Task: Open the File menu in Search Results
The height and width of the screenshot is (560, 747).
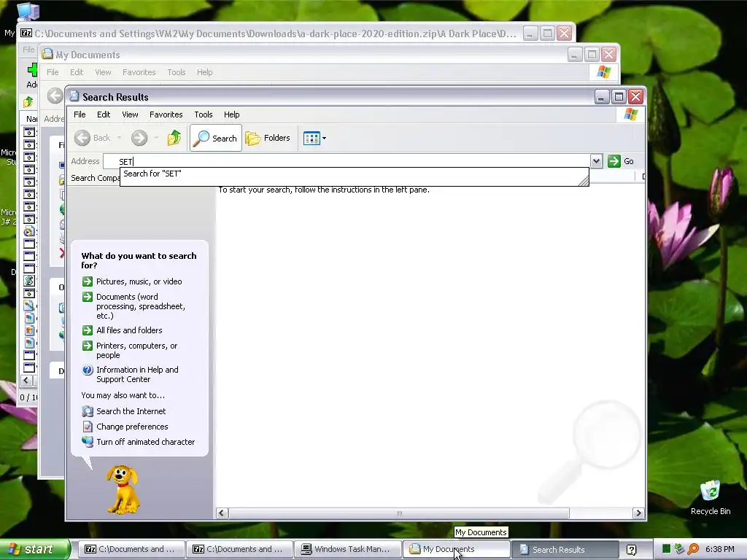Action: pyautogui.click(x=80, y=114)
